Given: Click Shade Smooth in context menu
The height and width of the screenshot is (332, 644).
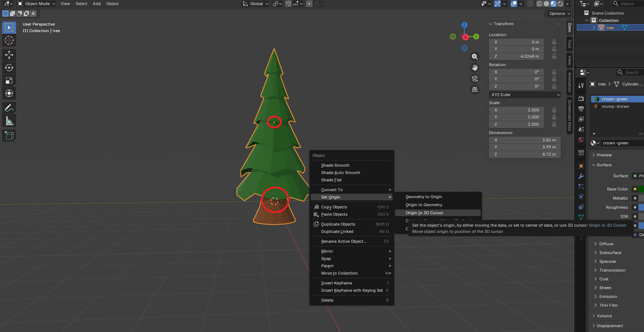Looking at the screenshot, I should pos(335,165).
